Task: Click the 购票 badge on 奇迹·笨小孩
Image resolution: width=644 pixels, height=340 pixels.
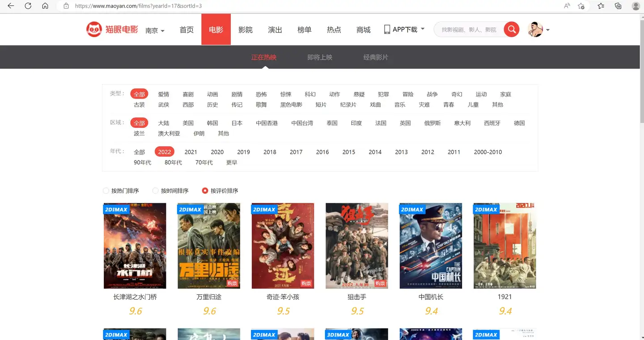Action: click(306, 283)
